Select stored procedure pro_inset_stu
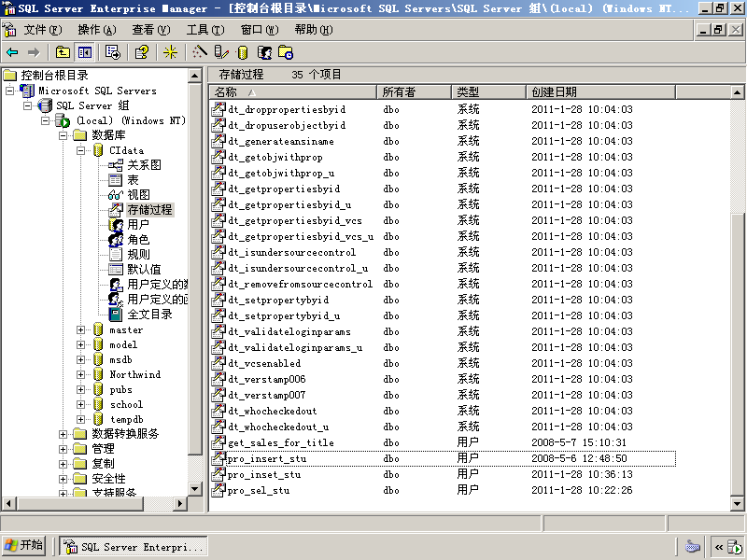The height and width of the screenshot is (560, 747). pyautogui.click(x=264, y=475)
